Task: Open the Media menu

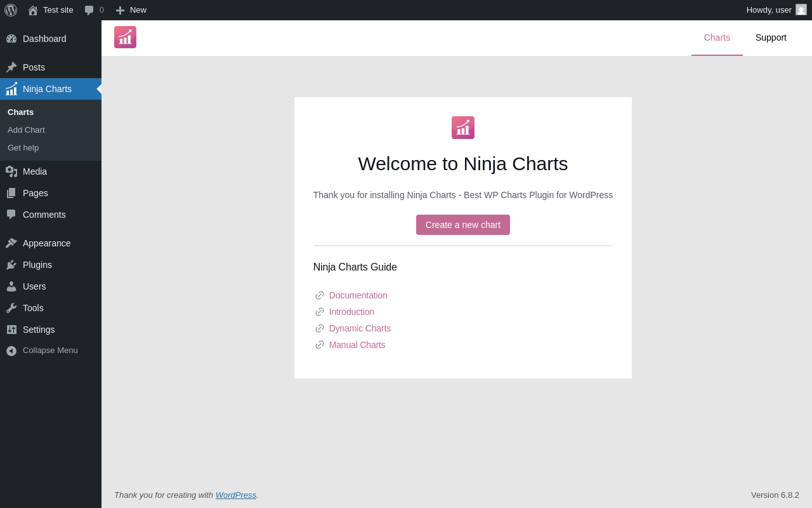Action: click(51, 171)
